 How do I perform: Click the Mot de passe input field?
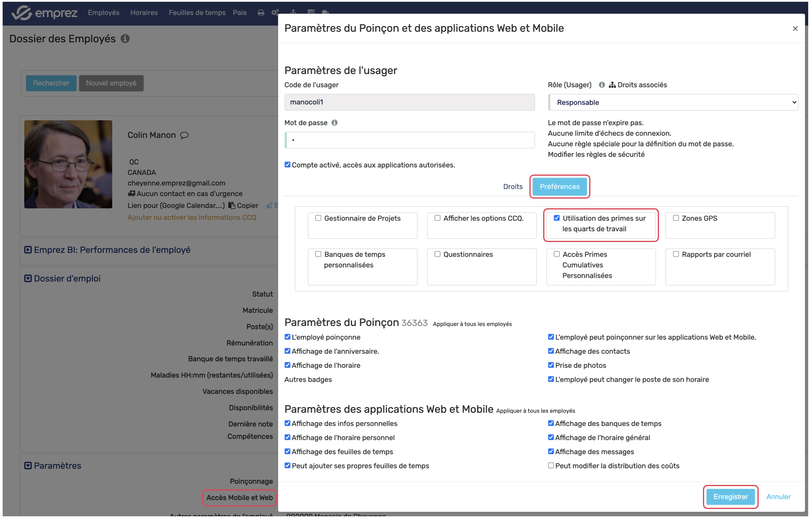pyautogui.click(x=410, y=140)
